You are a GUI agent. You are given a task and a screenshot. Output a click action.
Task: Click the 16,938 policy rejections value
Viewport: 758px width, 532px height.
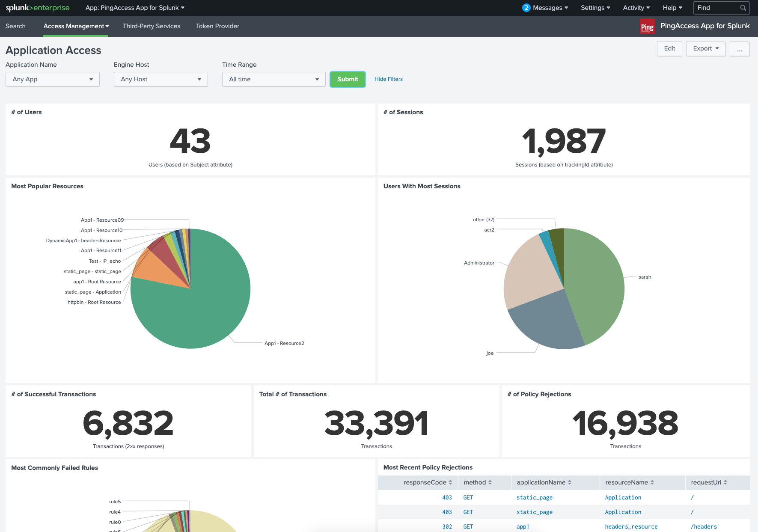[x=625, y=423]
